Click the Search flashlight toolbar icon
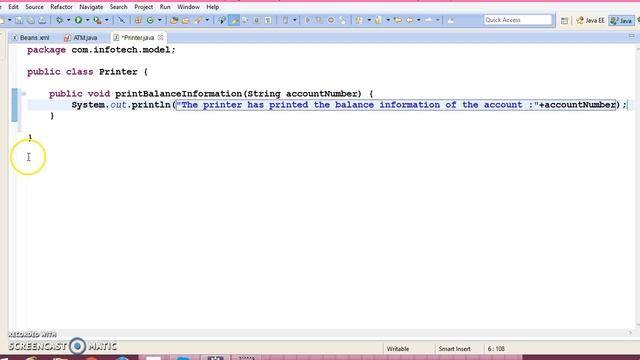Screen dimensions: 640x360 tap(198, 20)
